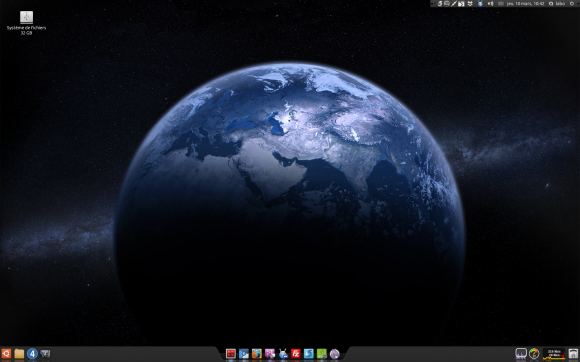Open the date and clock in top panel
This screenshot has height=362, width=580.
[525, 3]
